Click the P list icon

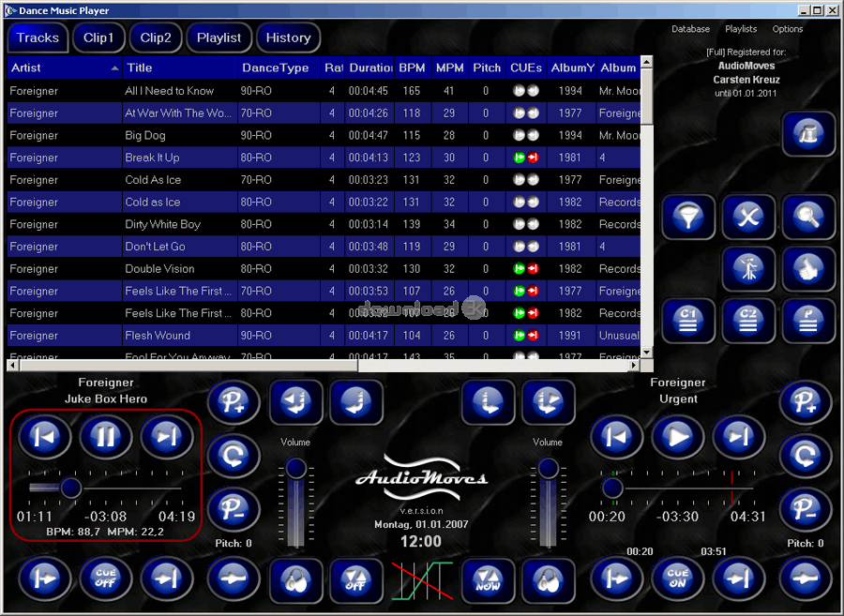pyautogui.click(x=808, y=321)
